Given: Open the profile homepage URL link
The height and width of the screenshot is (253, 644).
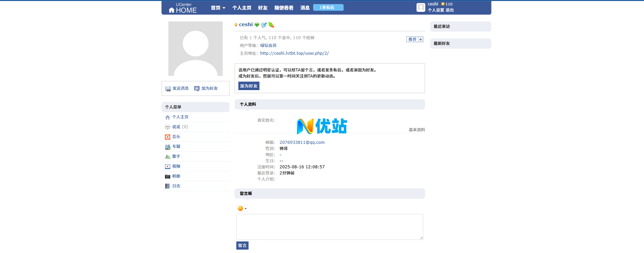Looking at the screenshot, I should pos(294,53).
